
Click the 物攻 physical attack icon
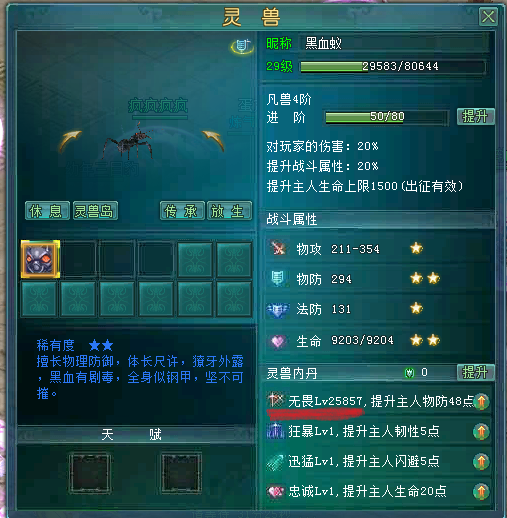(278, 248)
